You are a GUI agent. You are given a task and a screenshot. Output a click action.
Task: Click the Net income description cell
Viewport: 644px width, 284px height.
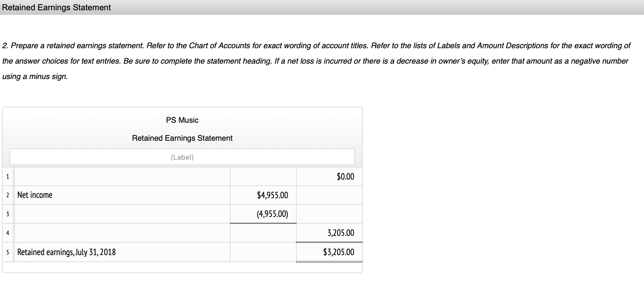[122, 195]
